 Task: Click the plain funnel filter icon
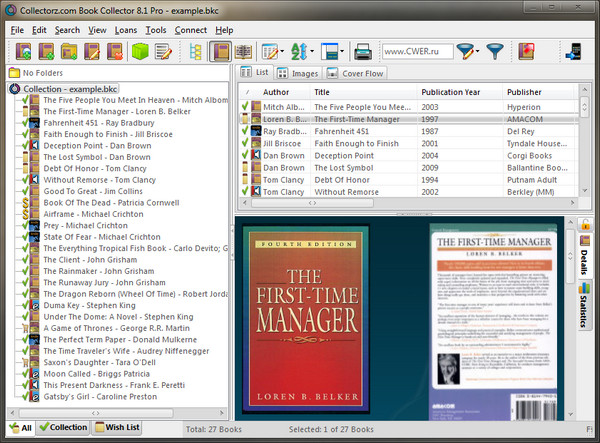click(x=493, y=50)
